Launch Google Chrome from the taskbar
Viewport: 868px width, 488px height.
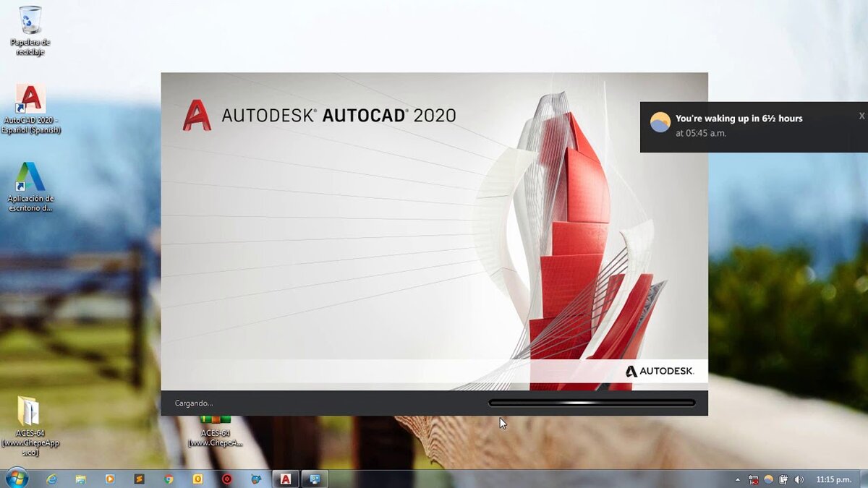[x=169, y=479]
